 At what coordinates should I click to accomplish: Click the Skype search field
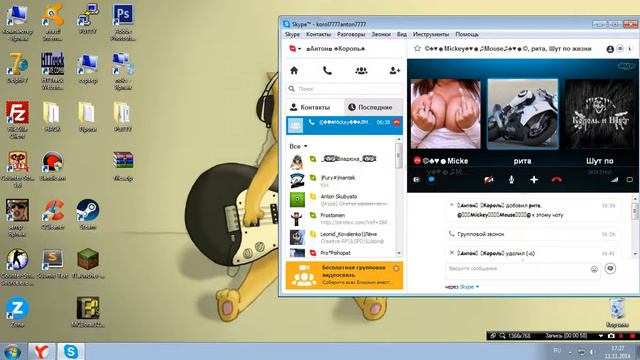click(345, 89)
